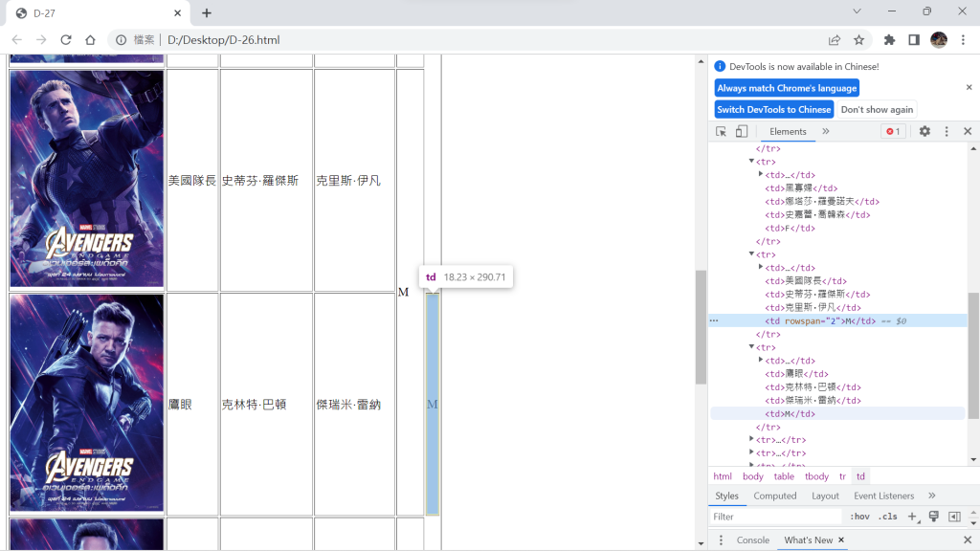This screenshot has height=551, width=980.
Task: Toggle the device toolbar emulation
Action: (x=742, y=132)
